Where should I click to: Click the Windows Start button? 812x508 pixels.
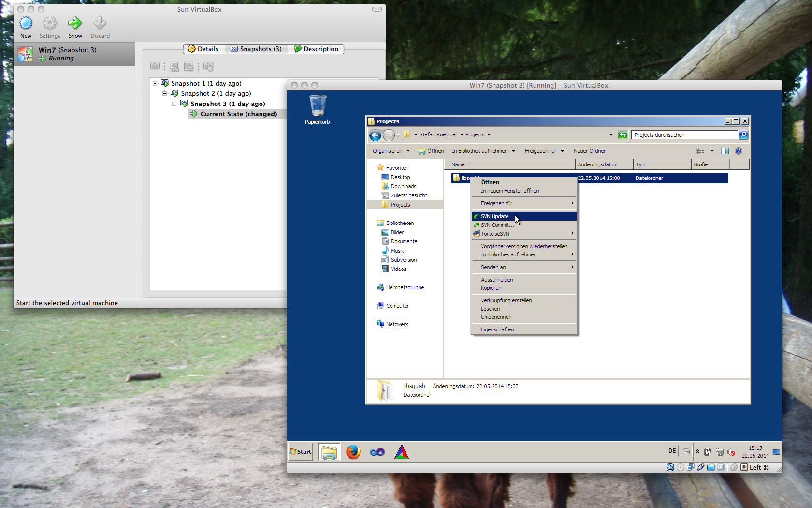click(x=300, y=452)
